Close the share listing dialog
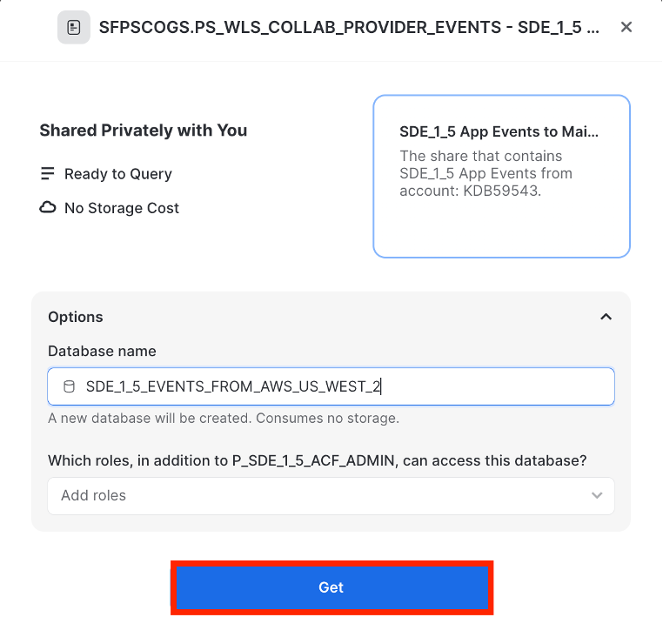This screenshot has height=644, width=663. tap(626, 28)
